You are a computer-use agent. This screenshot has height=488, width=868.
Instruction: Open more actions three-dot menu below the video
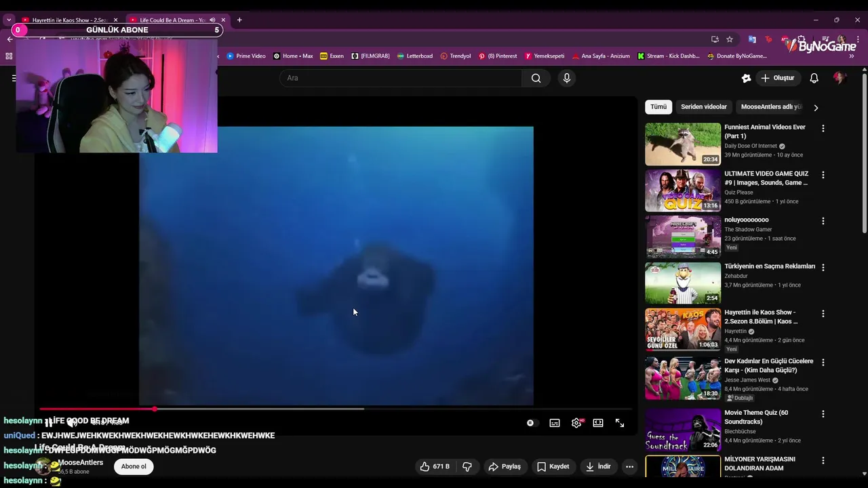click(x=629, y=466)
